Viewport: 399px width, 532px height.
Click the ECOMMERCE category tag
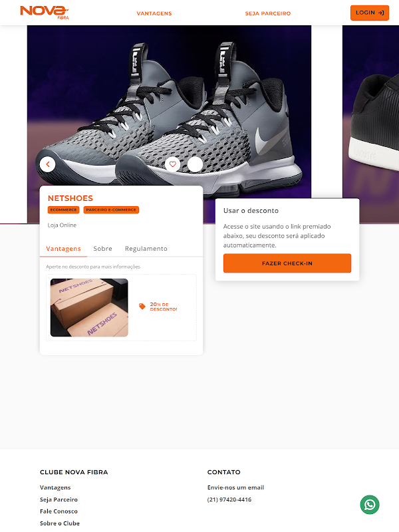[63, 210]
